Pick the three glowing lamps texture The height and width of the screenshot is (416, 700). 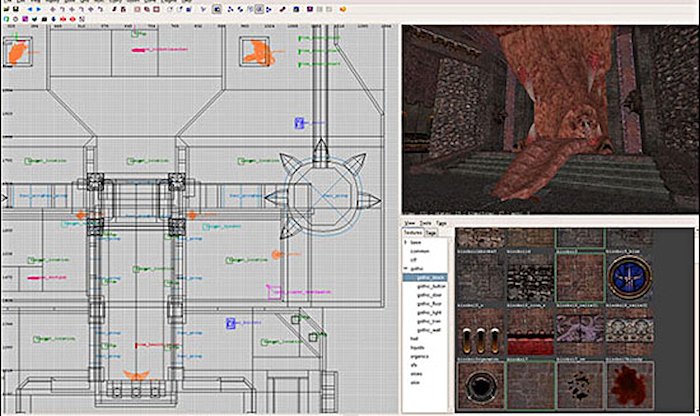(480, 333)
